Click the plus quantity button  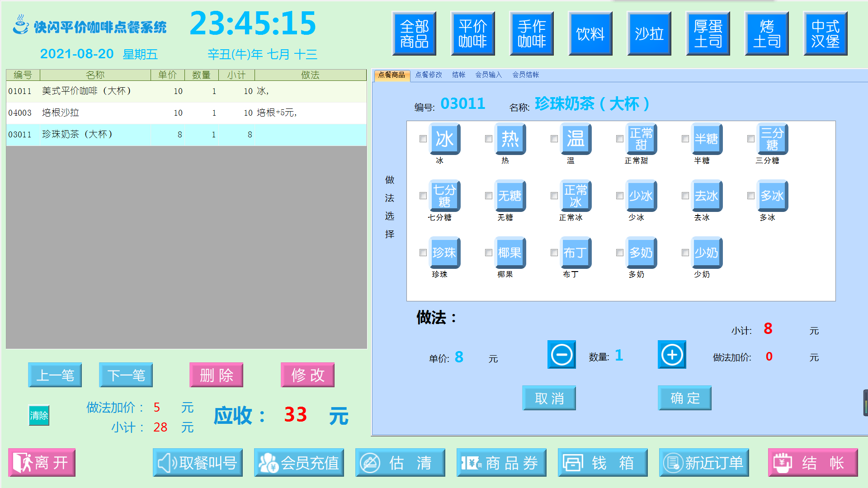pyautogui.click(x=672, y=355)
